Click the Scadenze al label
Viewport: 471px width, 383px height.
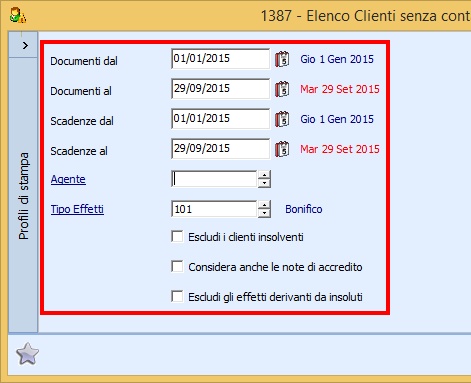click(79, 151)
